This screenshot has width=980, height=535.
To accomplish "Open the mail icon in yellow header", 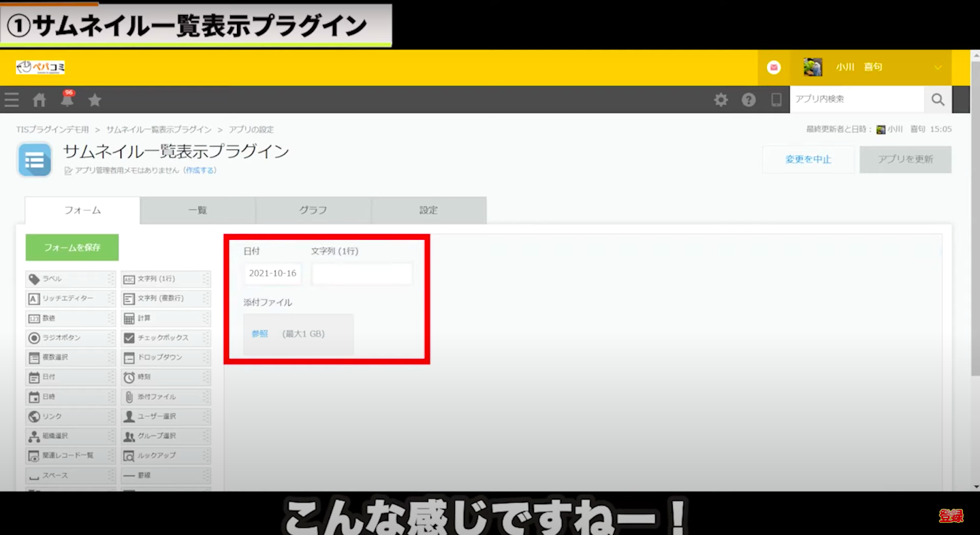I will pos(774,67).
